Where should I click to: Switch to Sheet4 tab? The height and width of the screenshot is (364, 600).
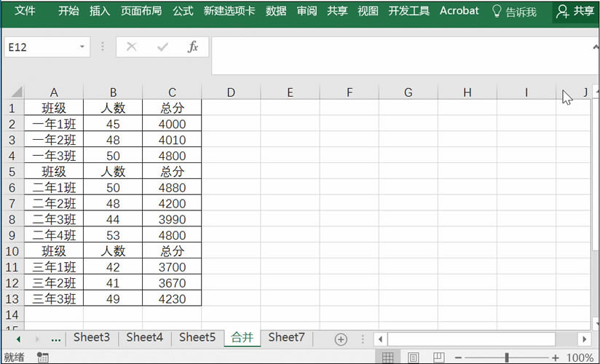pyautogui.click(x=144, y=337)
